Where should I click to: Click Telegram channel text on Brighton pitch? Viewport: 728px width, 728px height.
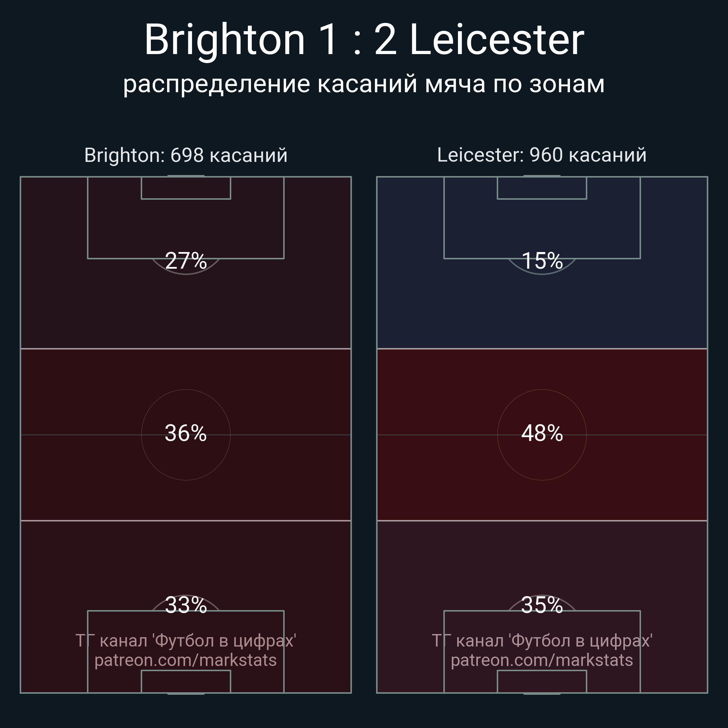186,641
